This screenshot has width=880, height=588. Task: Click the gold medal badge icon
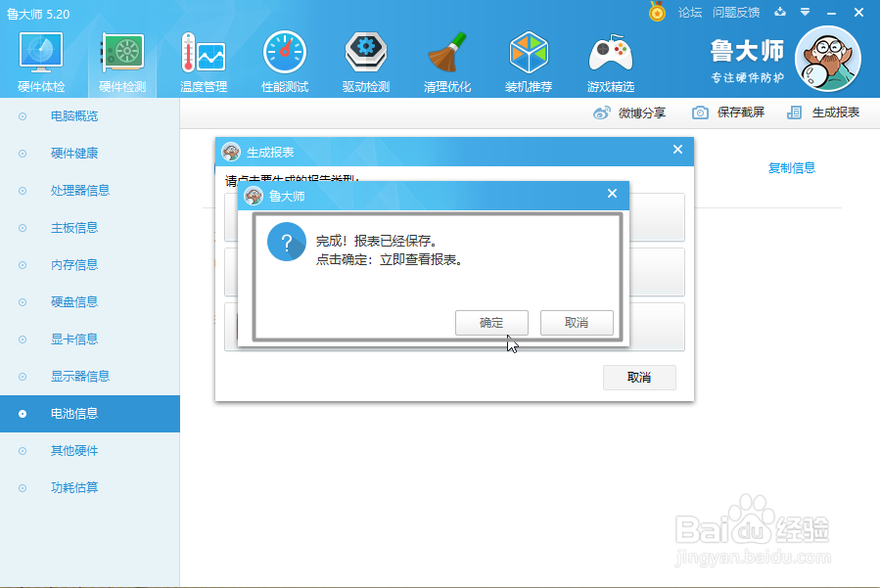[657, 12]
